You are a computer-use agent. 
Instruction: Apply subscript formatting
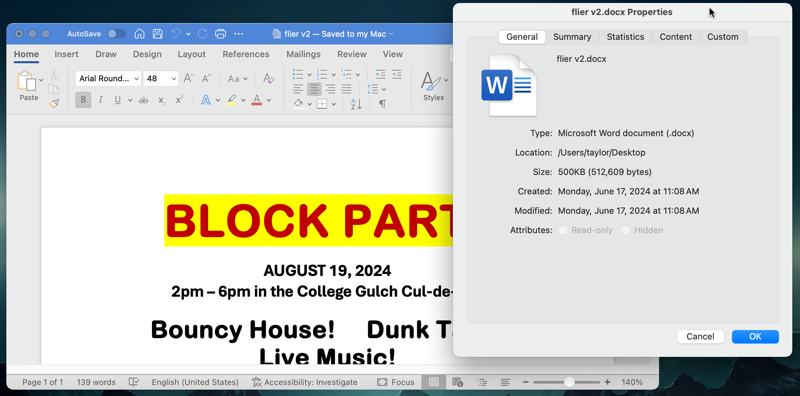162,101
